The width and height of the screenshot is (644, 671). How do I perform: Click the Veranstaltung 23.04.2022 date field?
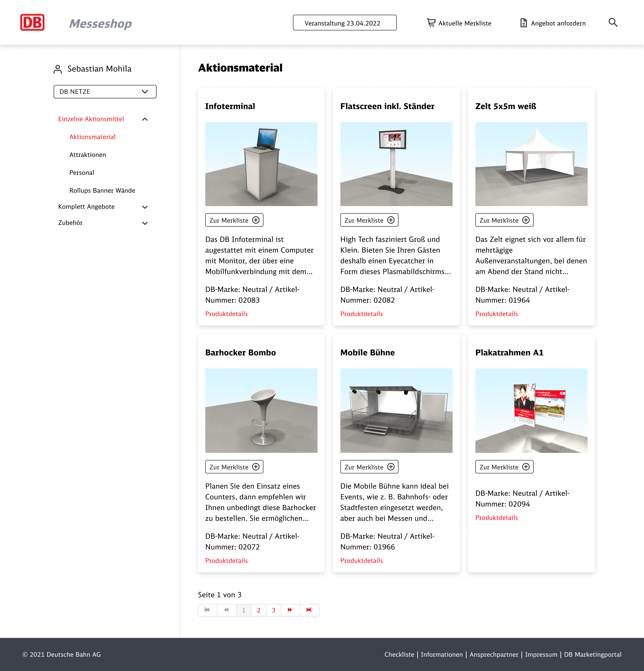coord(344,23)
